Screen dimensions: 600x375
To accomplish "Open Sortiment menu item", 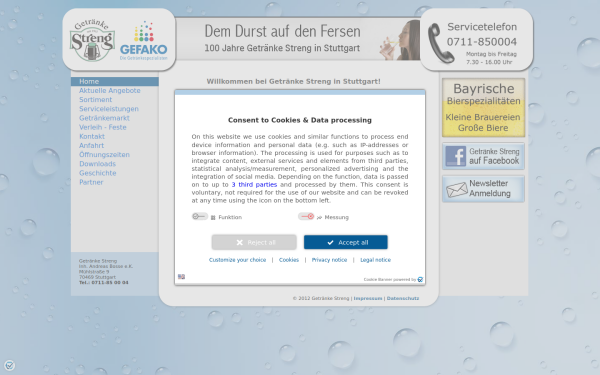I will tap(96, 100).
